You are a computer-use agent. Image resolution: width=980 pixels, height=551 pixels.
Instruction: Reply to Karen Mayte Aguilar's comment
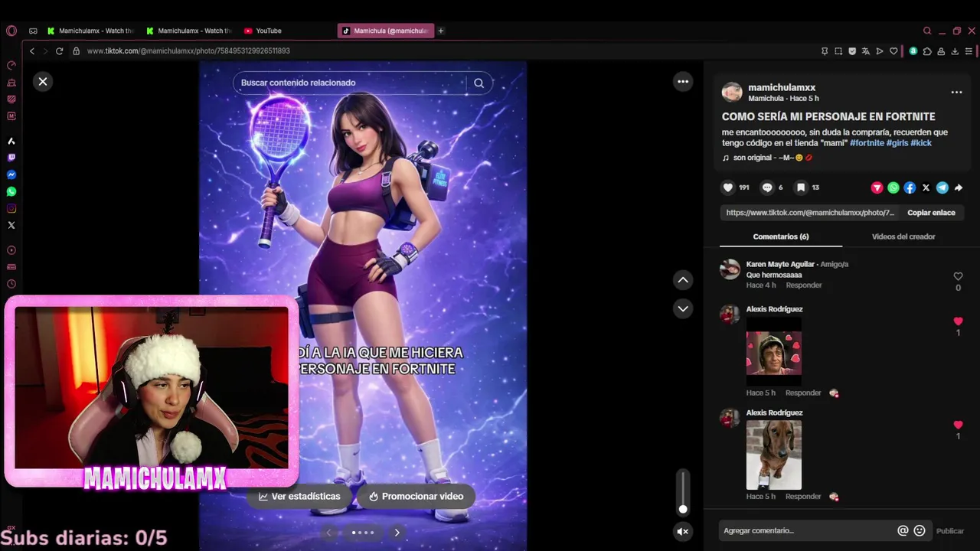803,285
